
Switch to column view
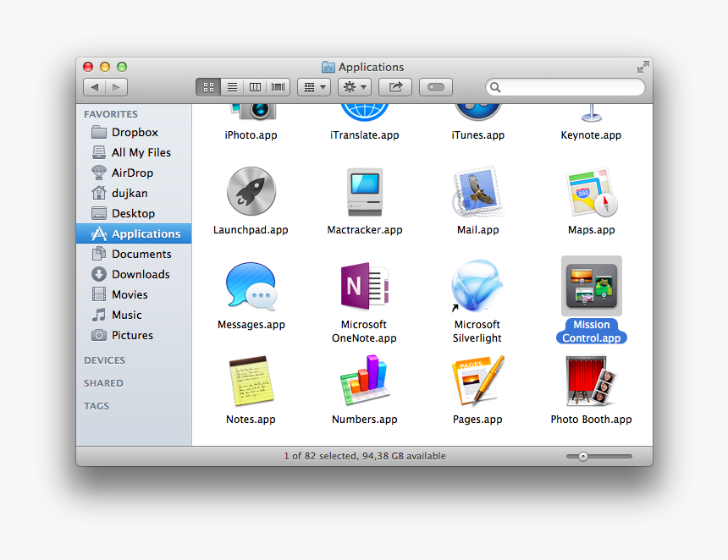click(255, 87)
